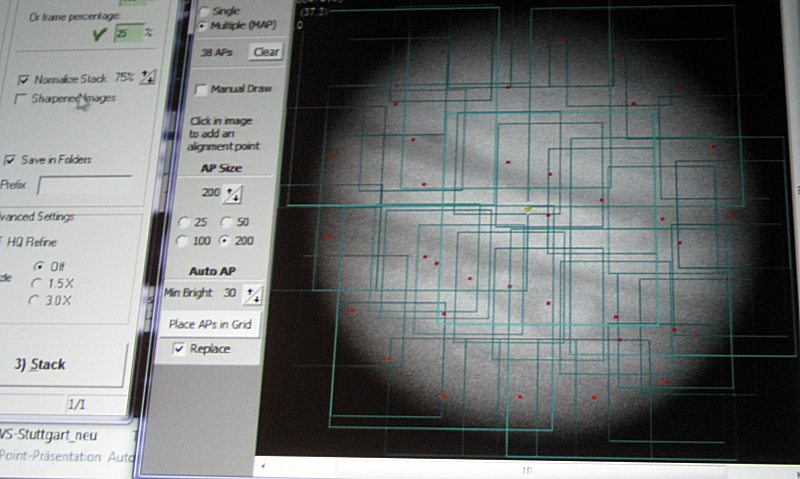This screenshot has height=479, width=800.
Task: Click into the Prefix text field
Action: click(x=84, y=185)
